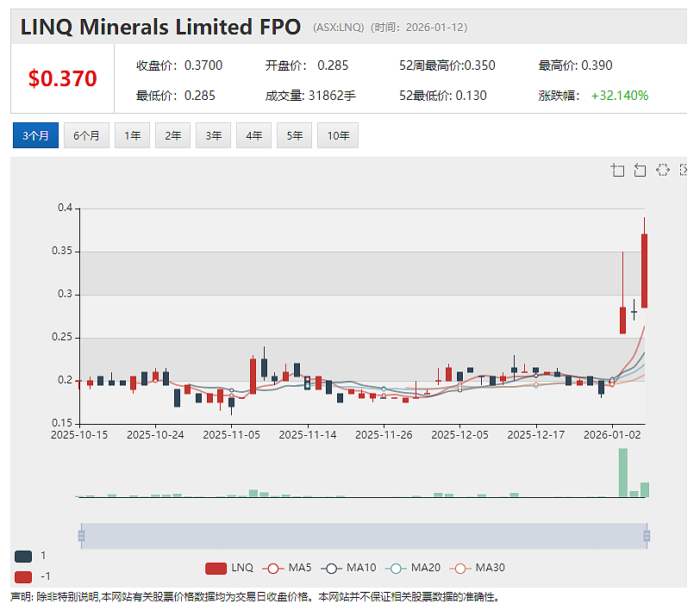The width and height of the screenshot is (700, 610).
Task: Click the 2025-10-24 x-axis date label
Action: [x=155, y=434]
